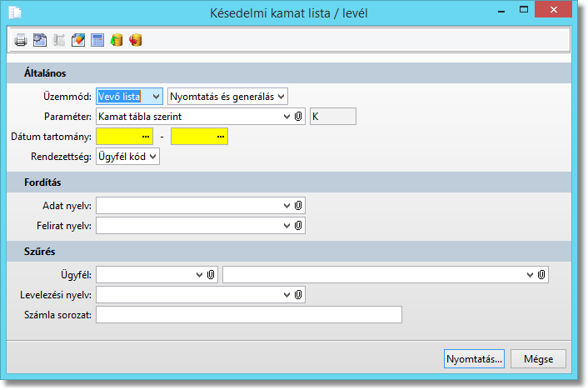
Task: Click the Mégse button
Action: tap(538, 359)
